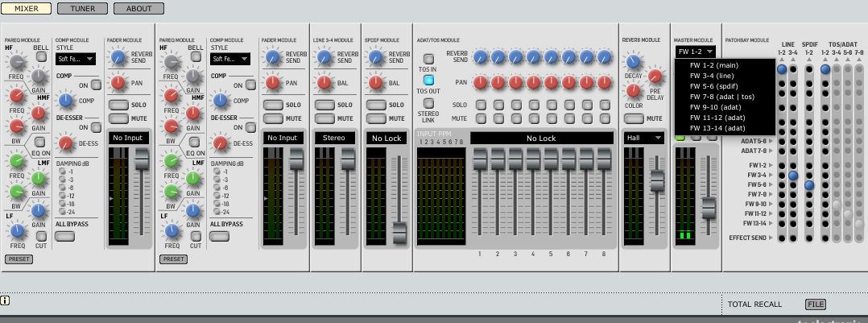This screenshot has width=868, height=323.
Task: Enable the first channel's EQ ON switch
Action: [x=40, y=143]
